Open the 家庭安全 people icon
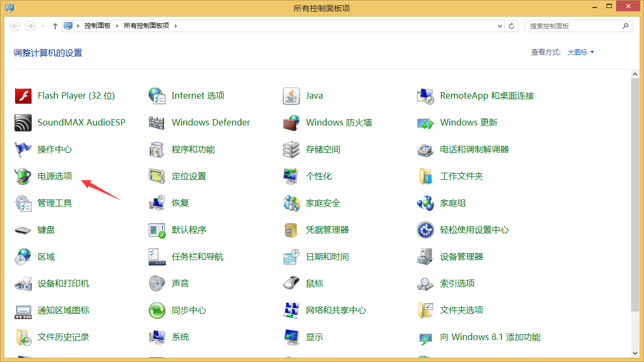Screen dimensions: 644x362 tap(291, 203)
